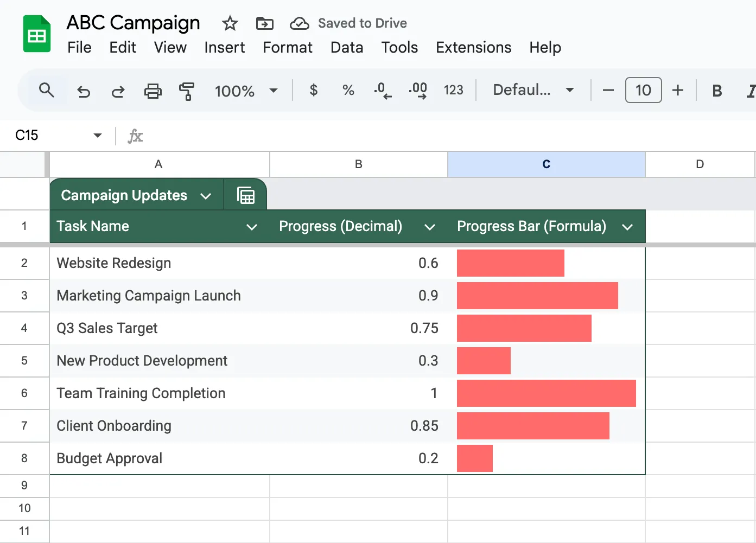Decrease decimal places

pyautogui.click(x=383, y=91)
